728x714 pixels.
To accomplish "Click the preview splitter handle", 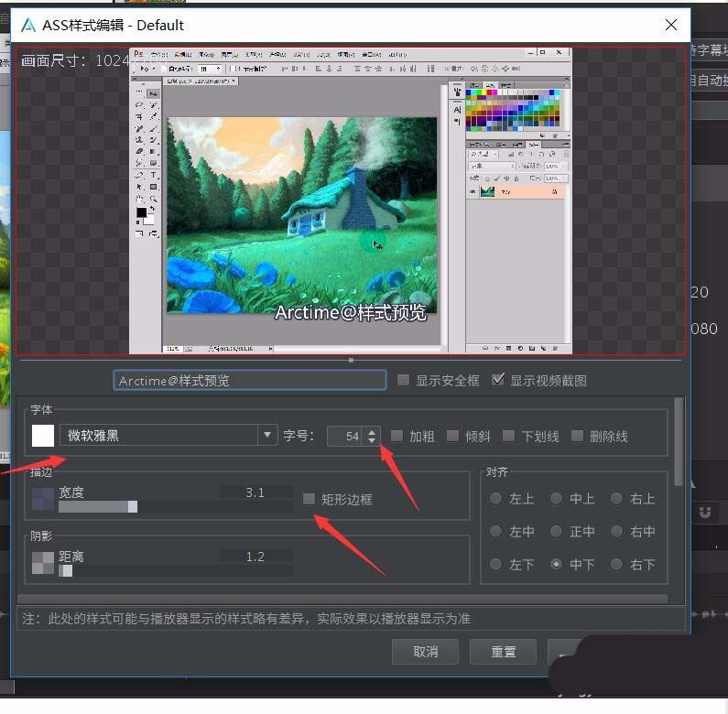I will (351, 360).
